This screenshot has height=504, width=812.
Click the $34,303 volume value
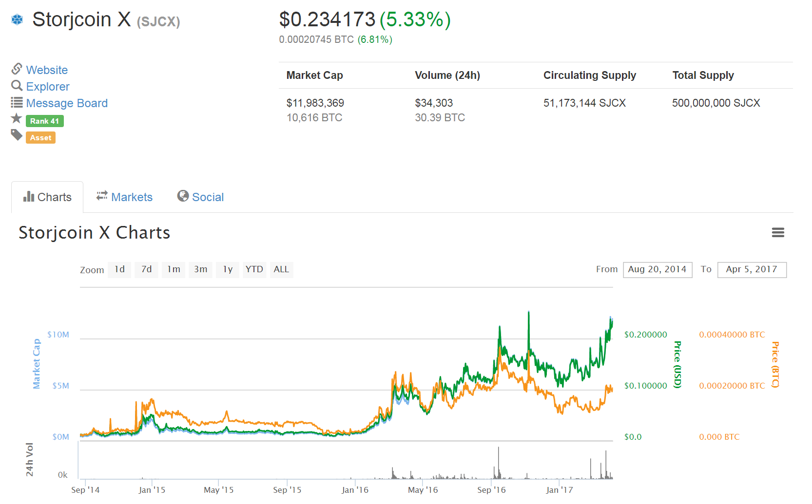(x=434, y=103)
